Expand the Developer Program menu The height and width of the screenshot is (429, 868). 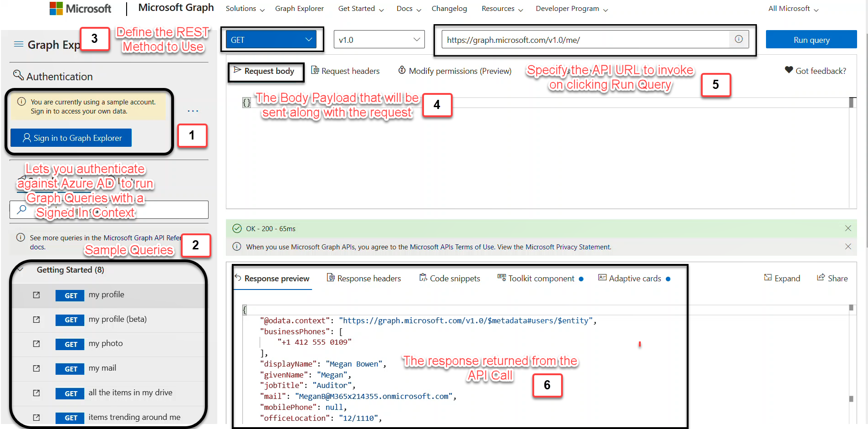coord(572,9)
